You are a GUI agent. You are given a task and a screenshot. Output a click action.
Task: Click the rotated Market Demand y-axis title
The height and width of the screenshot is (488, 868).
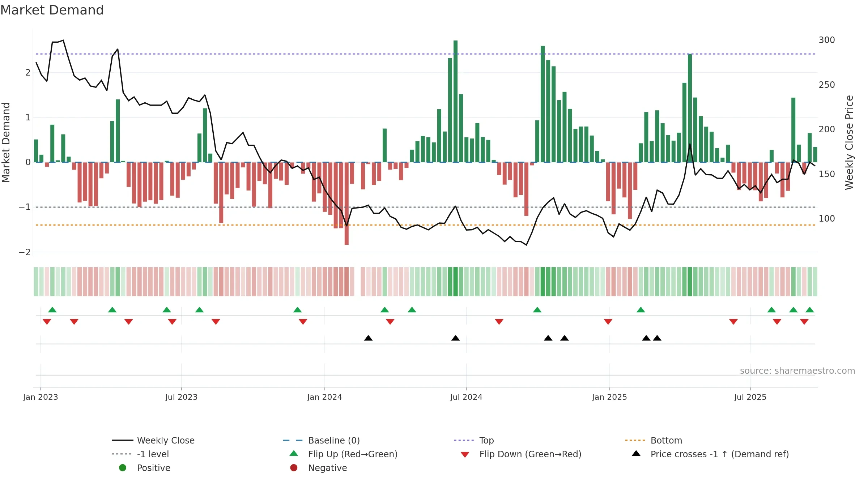click(6, 142)
